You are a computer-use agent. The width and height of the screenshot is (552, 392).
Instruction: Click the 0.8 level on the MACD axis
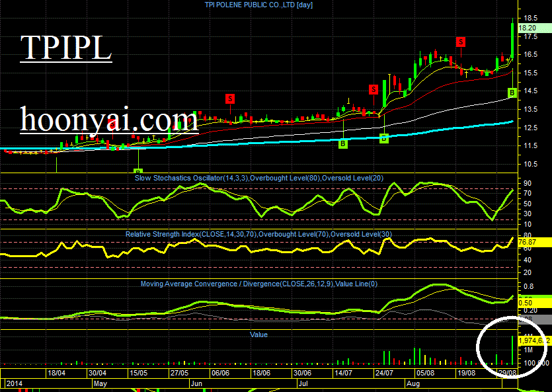pos(528,287)
